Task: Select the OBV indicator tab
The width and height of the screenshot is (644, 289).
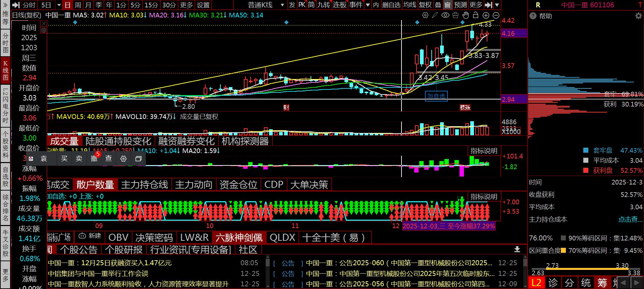Action: coord(118,237)
